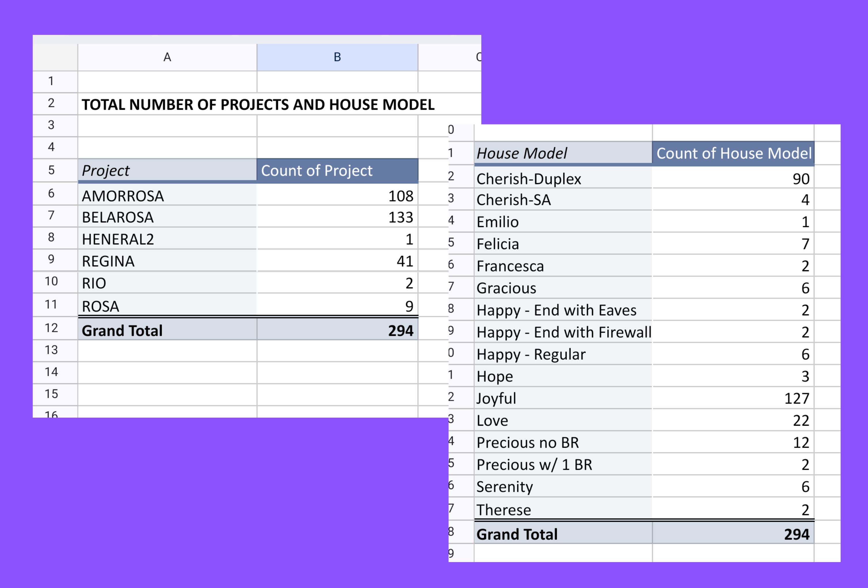The width and height of the screenshot is (868, 588).
Task: Select the Cherish-Duplex cell
Action: click(x=563, y=179)
